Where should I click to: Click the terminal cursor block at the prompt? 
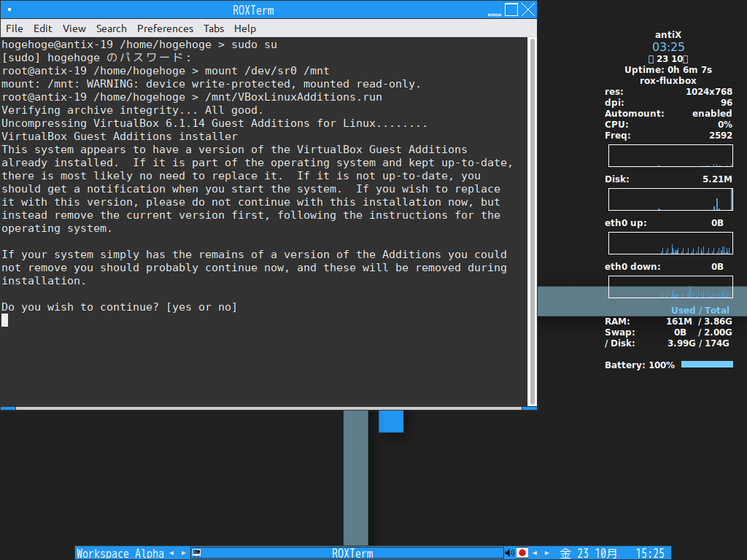click(x=5, y=321)
